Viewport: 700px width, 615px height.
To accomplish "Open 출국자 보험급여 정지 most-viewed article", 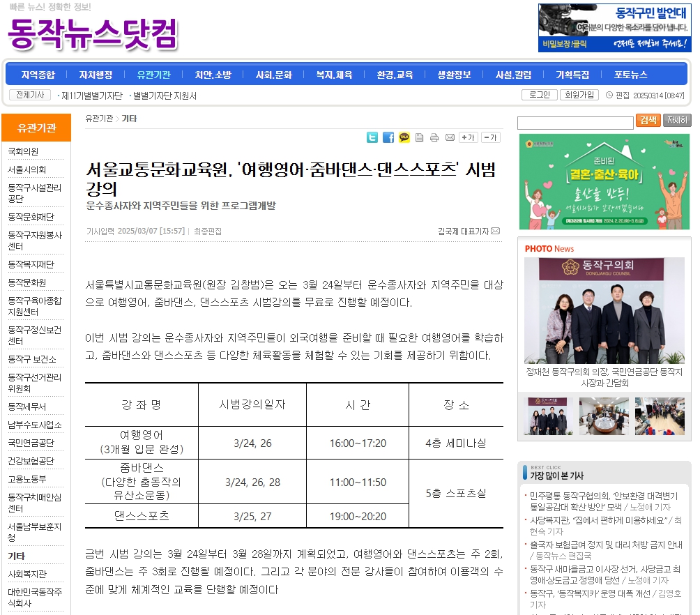I will pos(606,550).
